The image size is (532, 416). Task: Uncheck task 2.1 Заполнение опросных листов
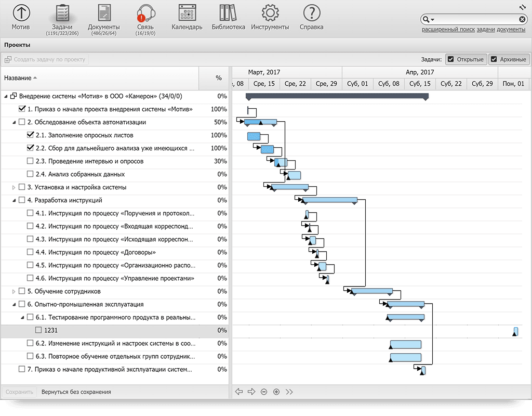[30, 135]
